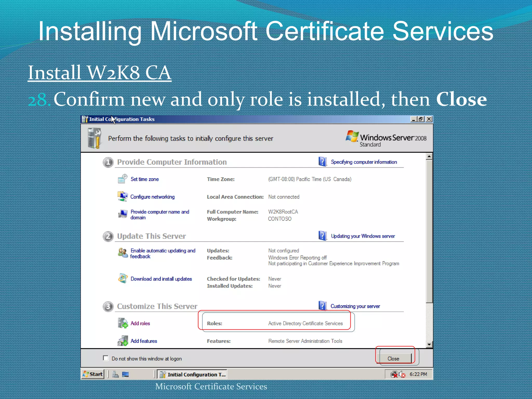Click the muted volume tray icon
532x399 pixels.
click(402, 374)
